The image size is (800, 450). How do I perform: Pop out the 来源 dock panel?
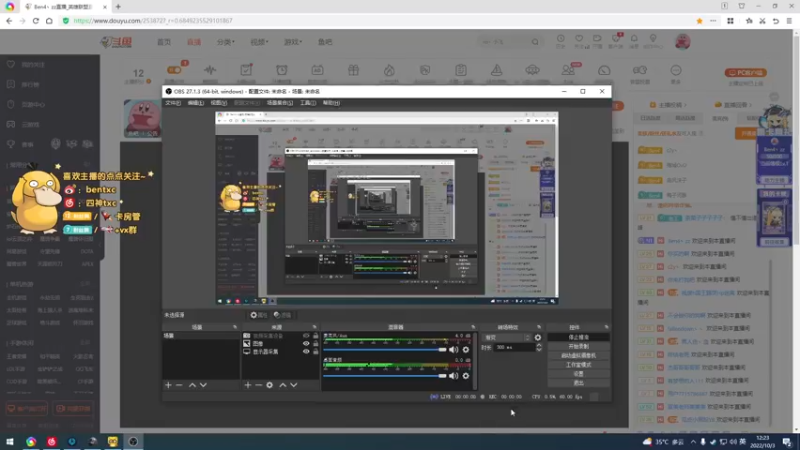tap(314, 327)
